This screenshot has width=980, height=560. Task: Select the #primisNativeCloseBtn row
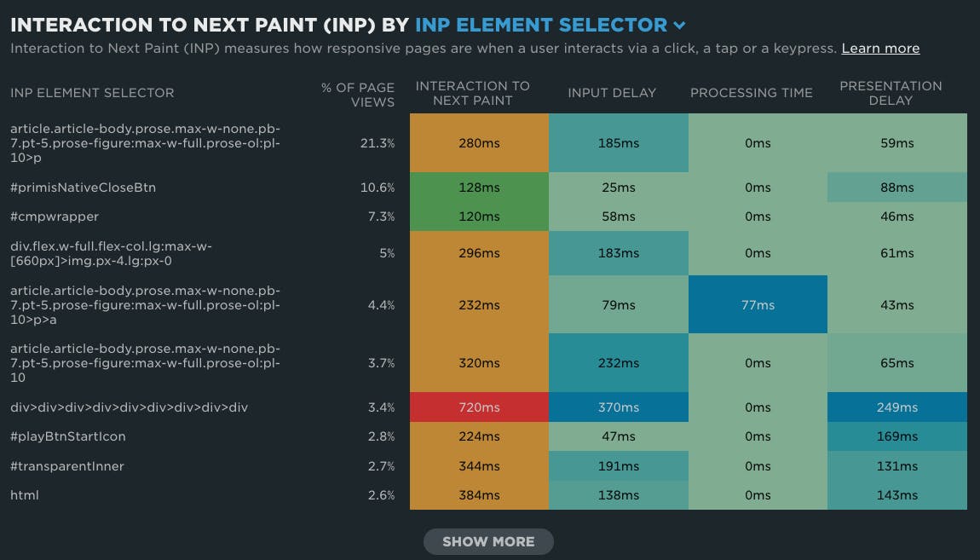(x=83, y=188)
